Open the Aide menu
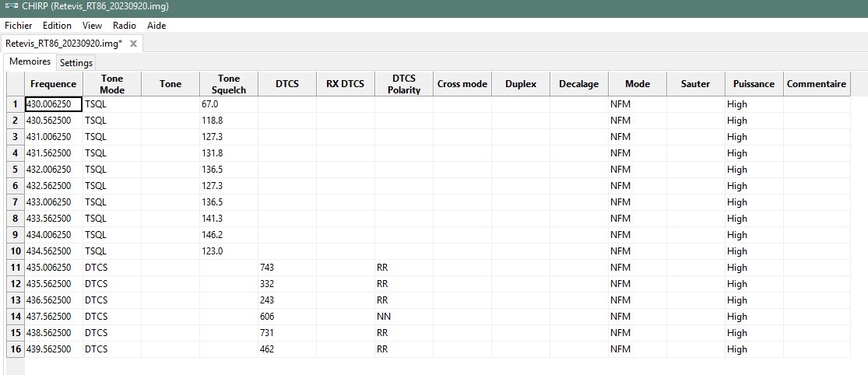This screenshot has width=868, height=375. 156,26
